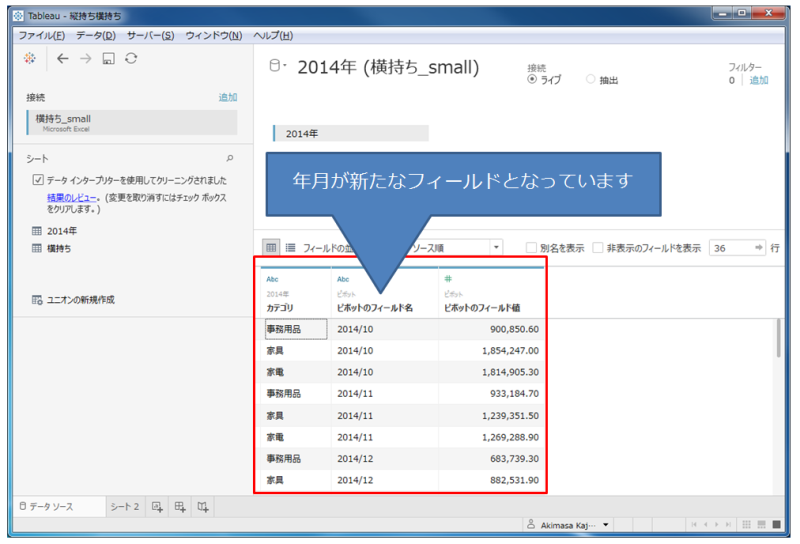Click the user icon beside Akimasa Kaj
This screenshot has height=544, width=800.
[531, 525]
